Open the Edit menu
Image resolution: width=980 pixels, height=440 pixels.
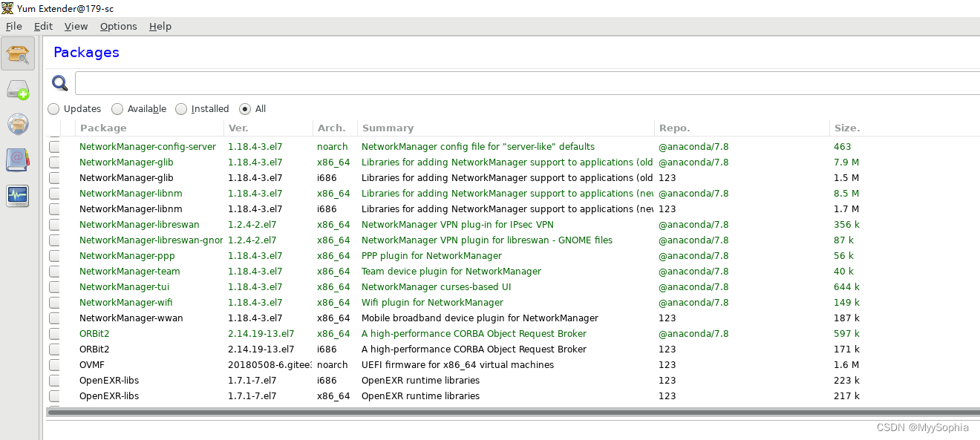point(43,26)
